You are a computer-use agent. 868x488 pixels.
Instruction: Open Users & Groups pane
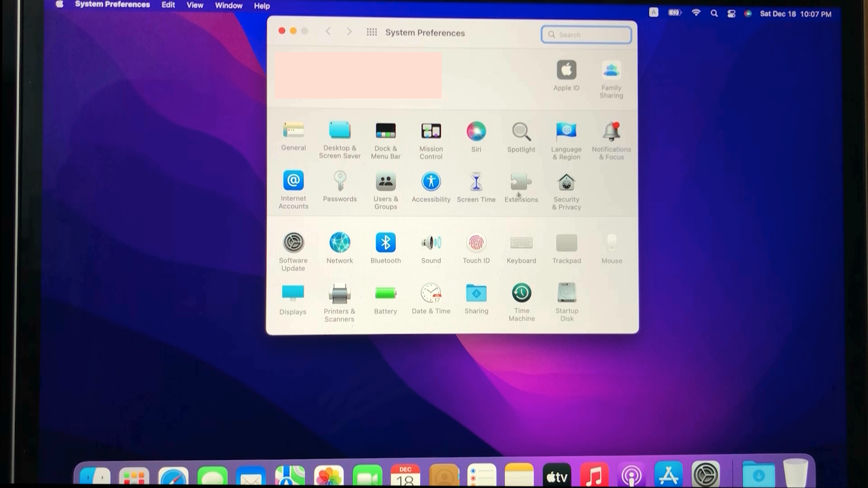coord(385,182)
